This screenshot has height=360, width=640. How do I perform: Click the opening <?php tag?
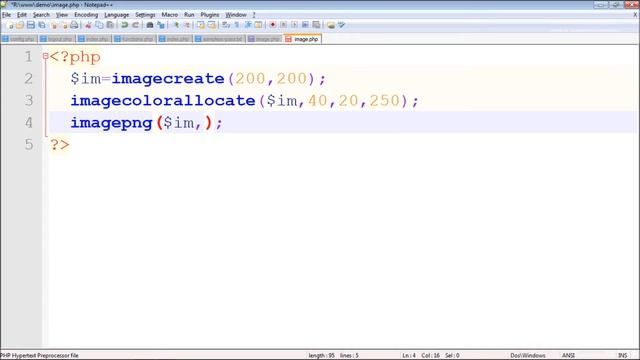click(75, 57)
